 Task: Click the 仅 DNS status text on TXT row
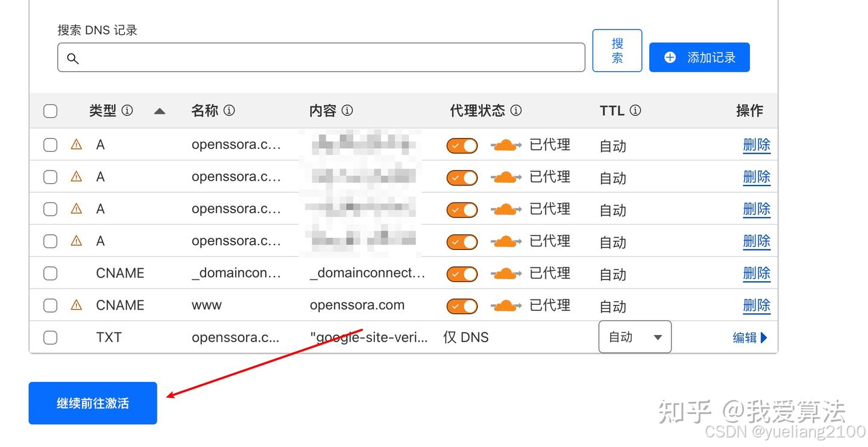(466, 337)
